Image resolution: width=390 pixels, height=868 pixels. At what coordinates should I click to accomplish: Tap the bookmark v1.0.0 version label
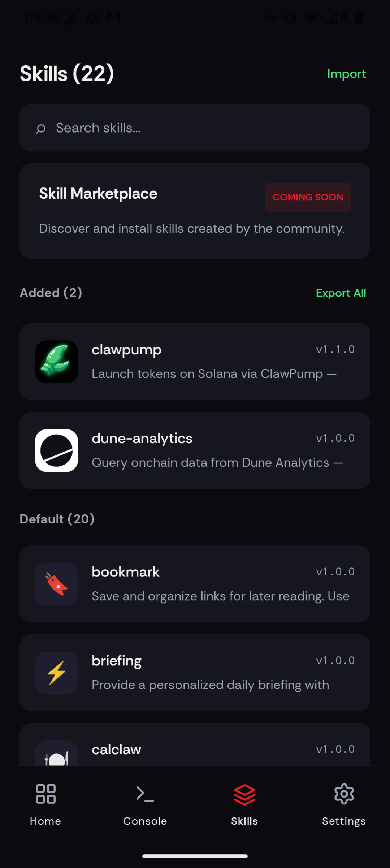pyautogui.click(x=335, y=572)
